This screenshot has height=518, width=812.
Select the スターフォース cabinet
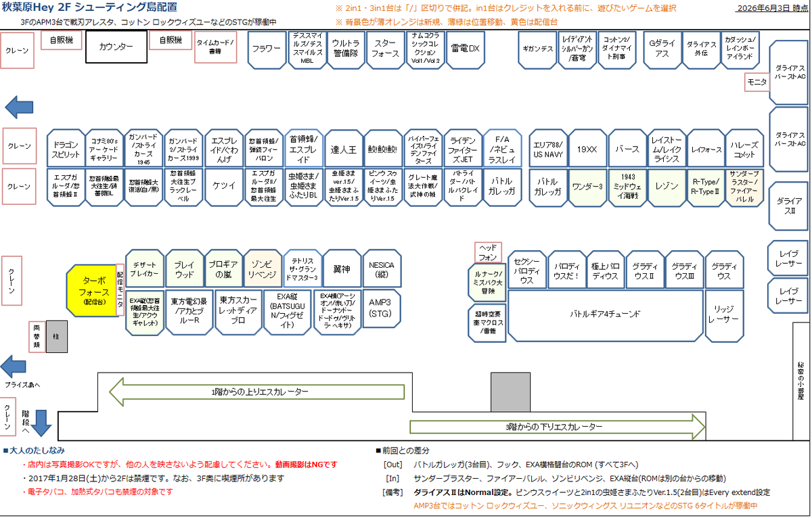386,49
